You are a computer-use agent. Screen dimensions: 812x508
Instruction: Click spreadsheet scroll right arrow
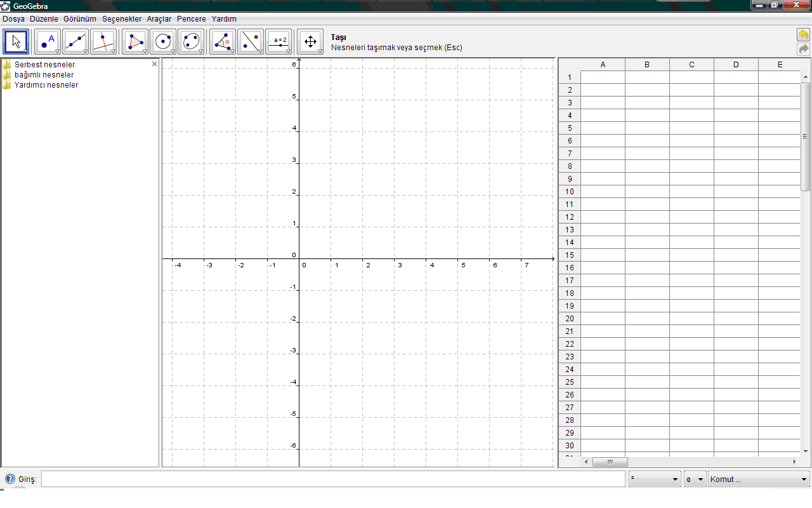coord(794,462)
